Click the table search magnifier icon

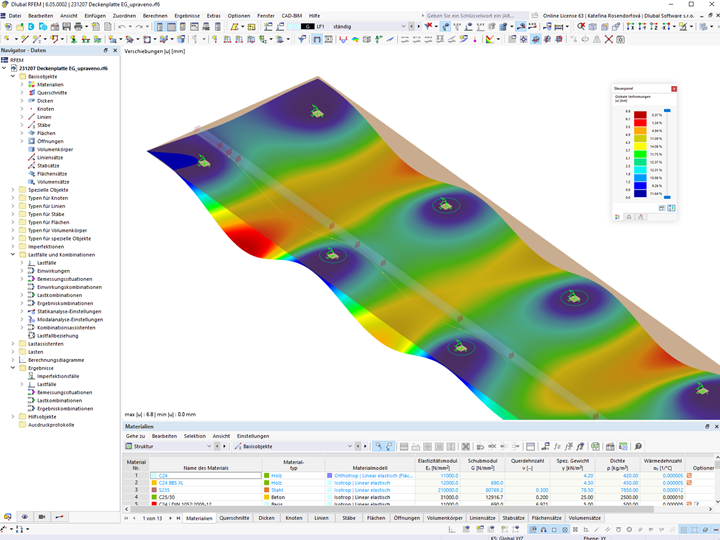click(638, 446)
